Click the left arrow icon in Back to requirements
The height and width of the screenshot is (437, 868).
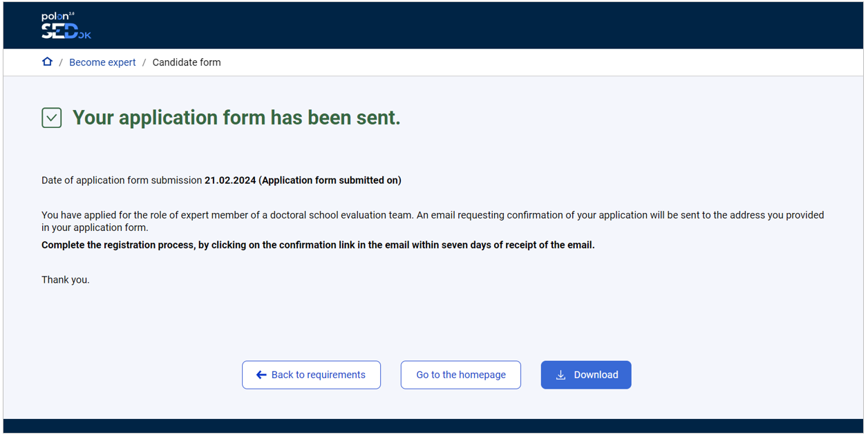[x=261, y=374]
